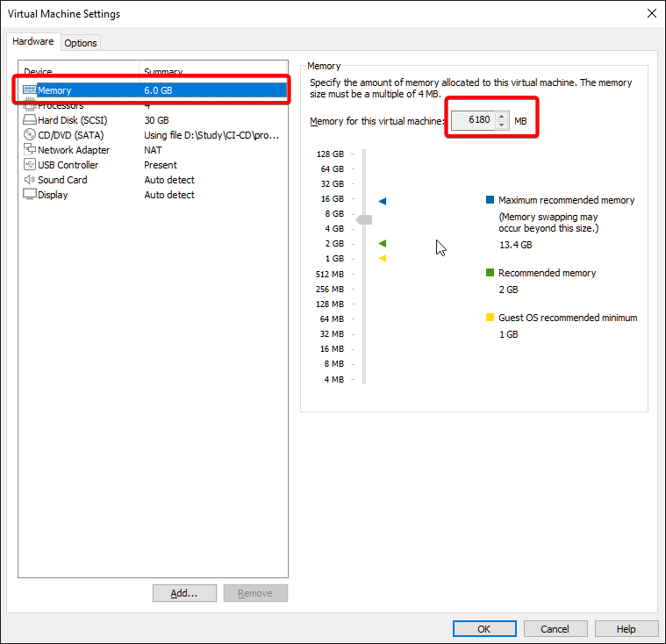Click the Network Adapter icon
Screen dimensions: 666x644
29,150
